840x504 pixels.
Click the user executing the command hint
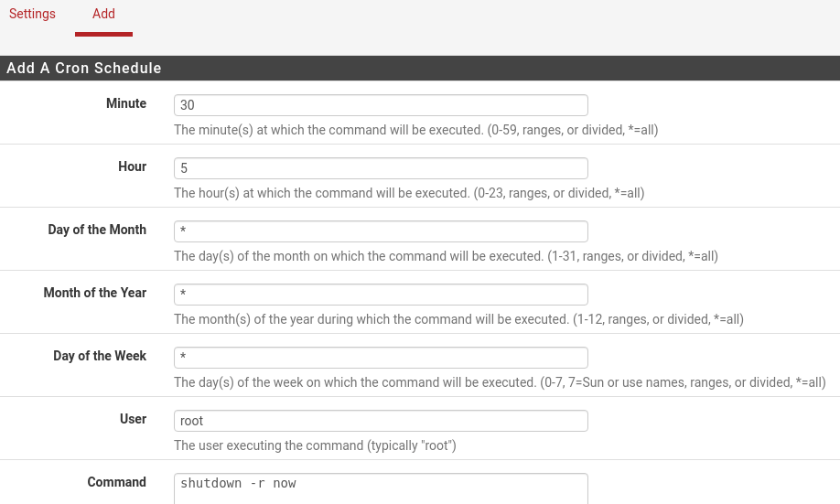pos(315,445)
